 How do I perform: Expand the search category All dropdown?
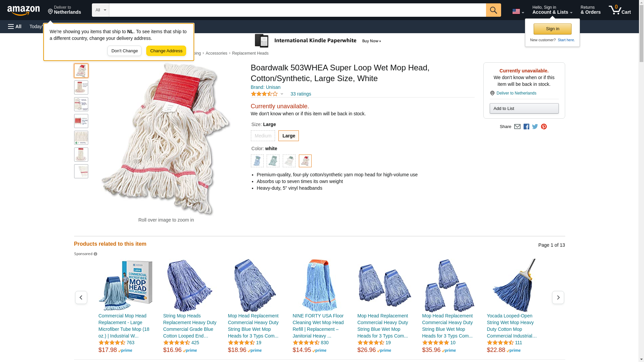pyautogui.click(x=101, y=10)
